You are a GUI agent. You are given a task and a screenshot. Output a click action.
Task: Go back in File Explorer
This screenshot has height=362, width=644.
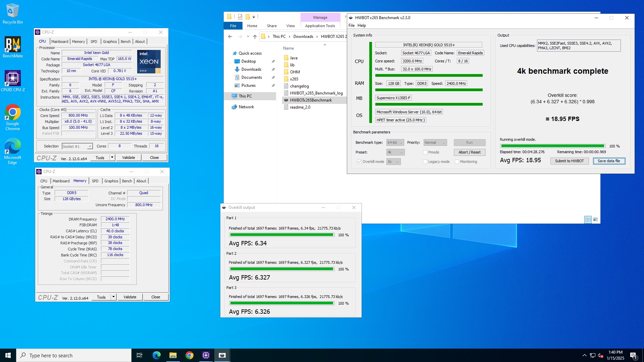(x=230, y=37)
